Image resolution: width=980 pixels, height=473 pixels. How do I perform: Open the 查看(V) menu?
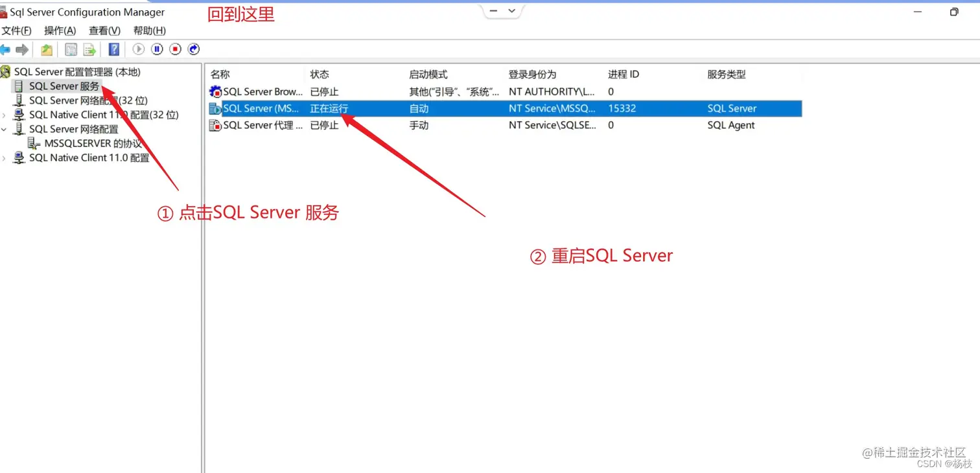point(104,30)
